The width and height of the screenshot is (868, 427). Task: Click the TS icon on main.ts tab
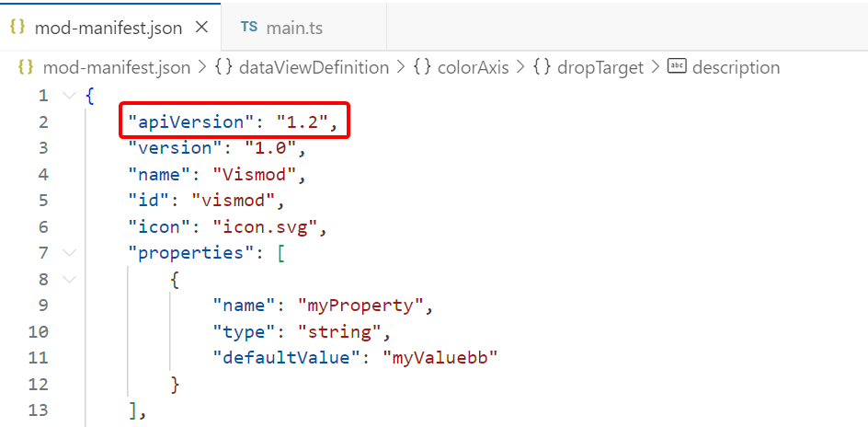[x=249, y=27]
